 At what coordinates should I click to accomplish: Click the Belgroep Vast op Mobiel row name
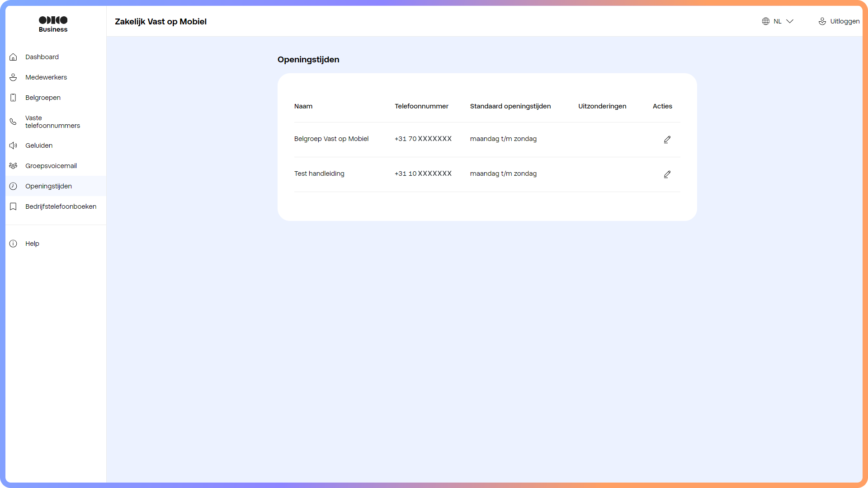pos(331,139)
